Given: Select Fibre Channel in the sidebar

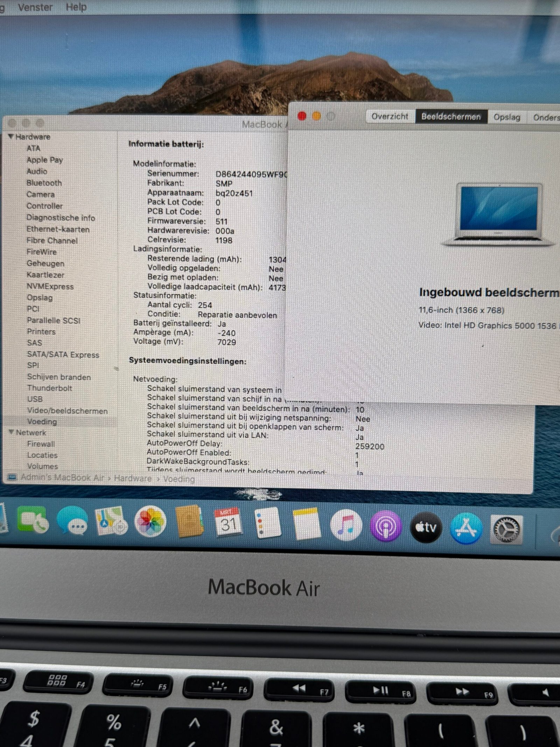Looking at the screenshot, I should 52,240.
